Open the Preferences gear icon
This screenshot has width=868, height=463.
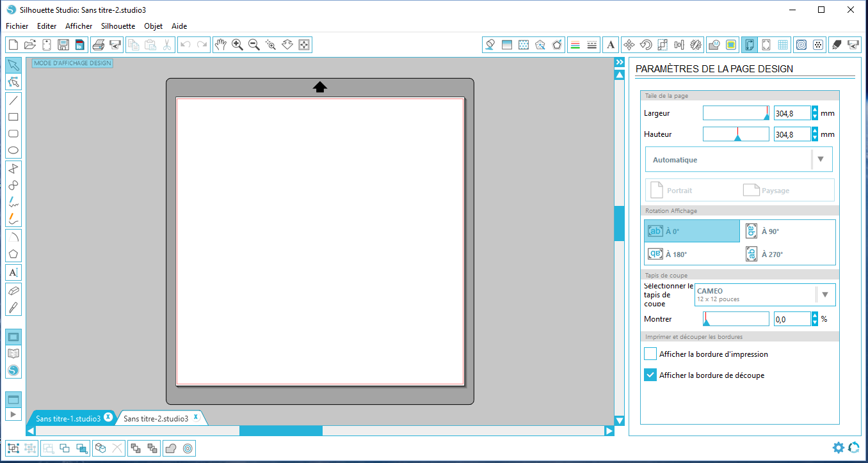point(838,448)
